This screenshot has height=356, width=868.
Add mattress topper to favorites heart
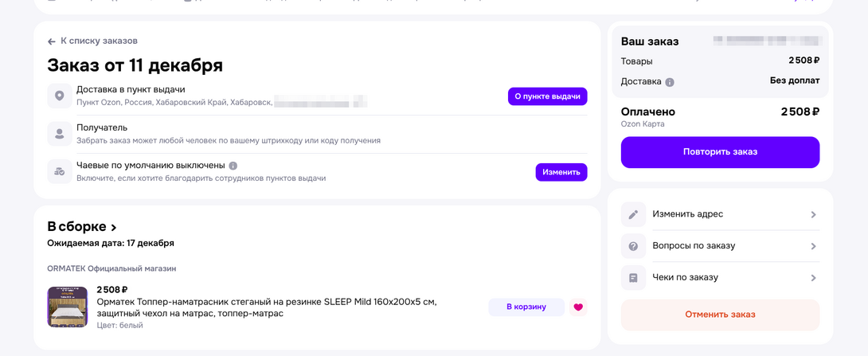(578, 307)
